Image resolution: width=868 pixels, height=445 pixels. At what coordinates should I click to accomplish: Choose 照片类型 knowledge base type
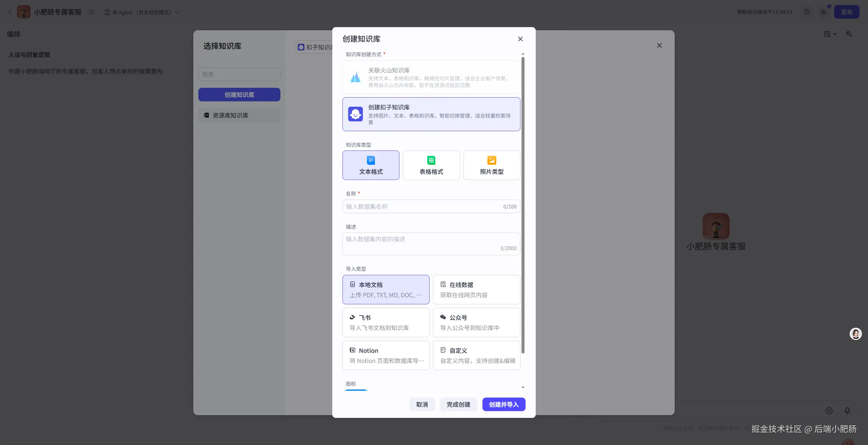click(491, 165)
